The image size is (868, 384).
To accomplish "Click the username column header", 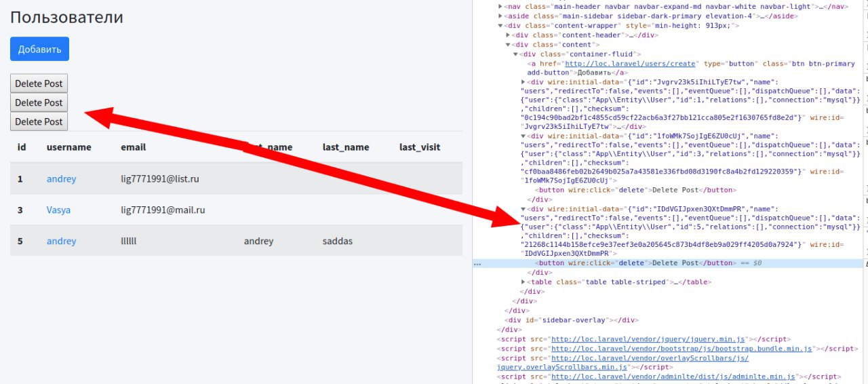I will pos(68,147).
